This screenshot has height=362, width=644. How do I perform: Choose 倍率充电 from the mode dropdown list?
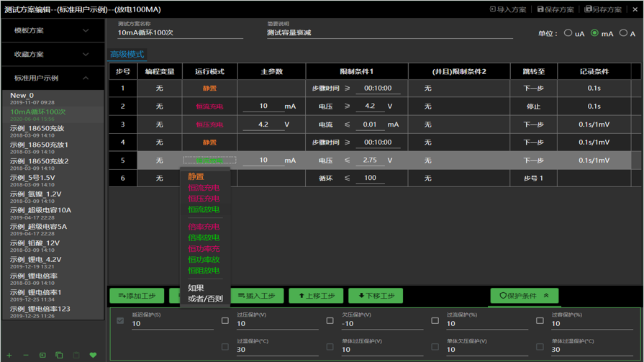tap(204, 227)
